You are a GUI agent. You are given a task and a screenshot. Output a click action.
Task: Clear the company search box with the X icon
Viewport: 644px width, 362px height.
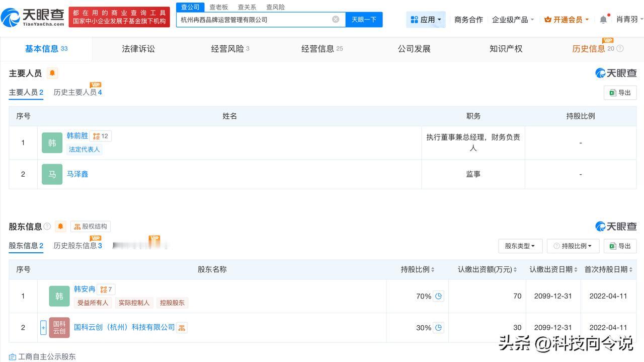coord(336,19)
